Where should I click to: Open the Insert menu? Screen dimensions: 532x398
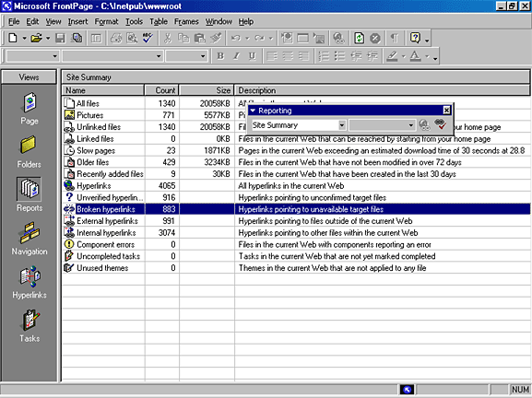(77, 22)
